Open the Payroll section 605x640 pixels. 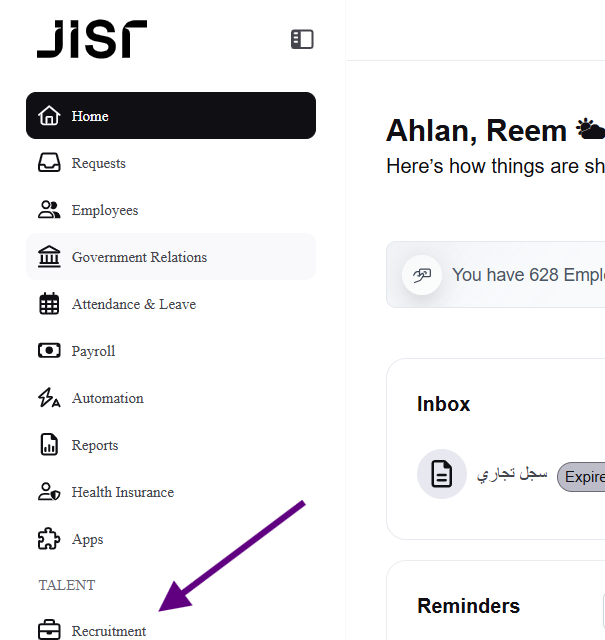click(x=93, y=351)
